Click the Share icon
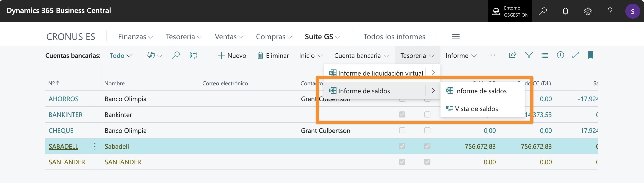644x183 pixels. click(x=512, y=55)
